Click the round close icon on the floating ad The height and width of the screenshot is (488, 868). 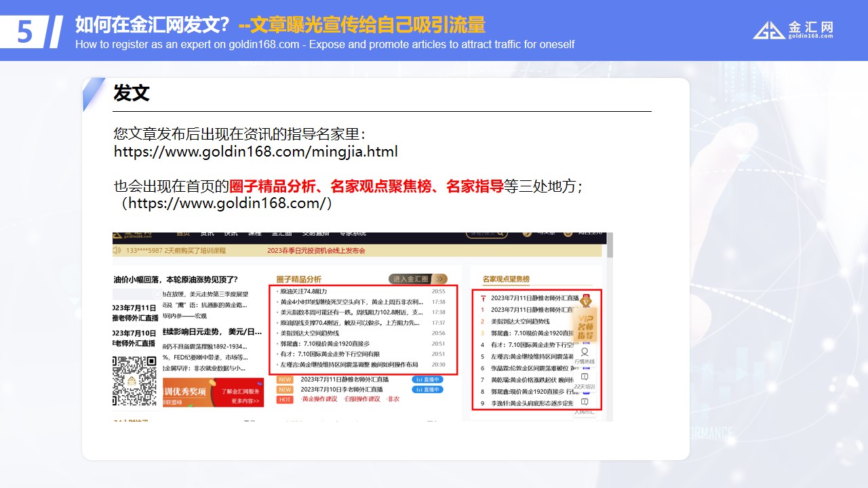point(157,294)
